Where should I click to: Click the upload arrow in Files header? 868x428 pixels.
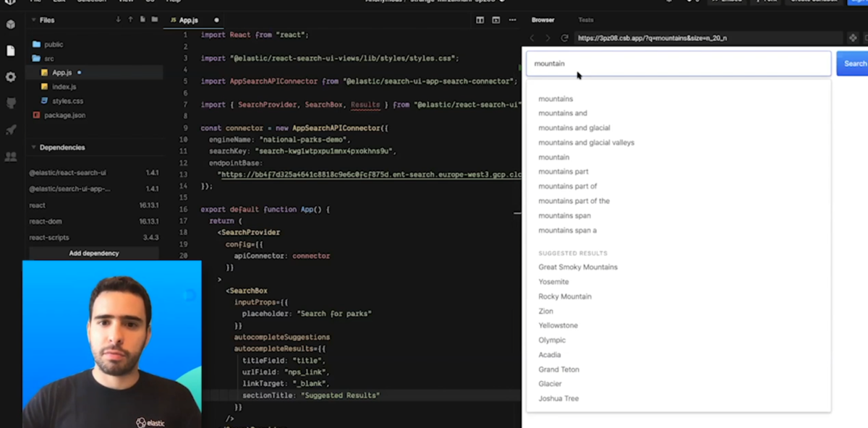tap(130, 20)
